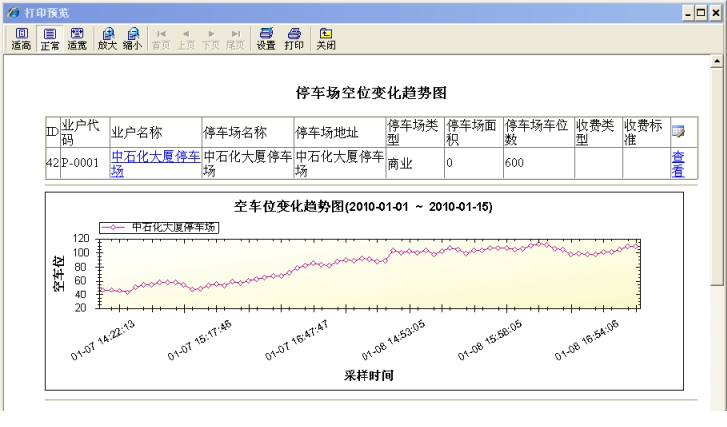Click the 上页 previous page button
Screen dimensions: 727x427
[188, 38]
